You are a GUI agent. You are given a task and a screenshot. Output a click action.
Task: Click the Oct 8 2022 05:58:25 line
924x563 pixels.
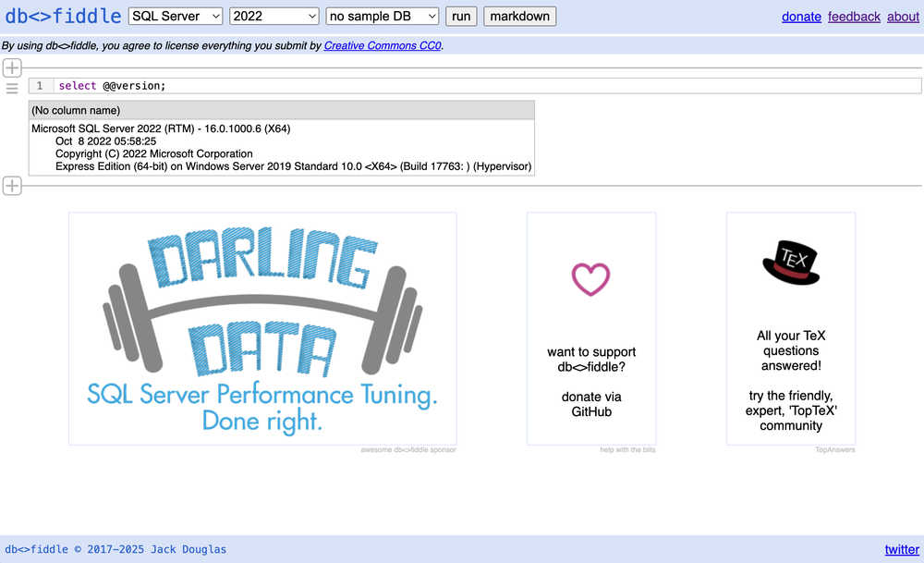pos(106,141)
